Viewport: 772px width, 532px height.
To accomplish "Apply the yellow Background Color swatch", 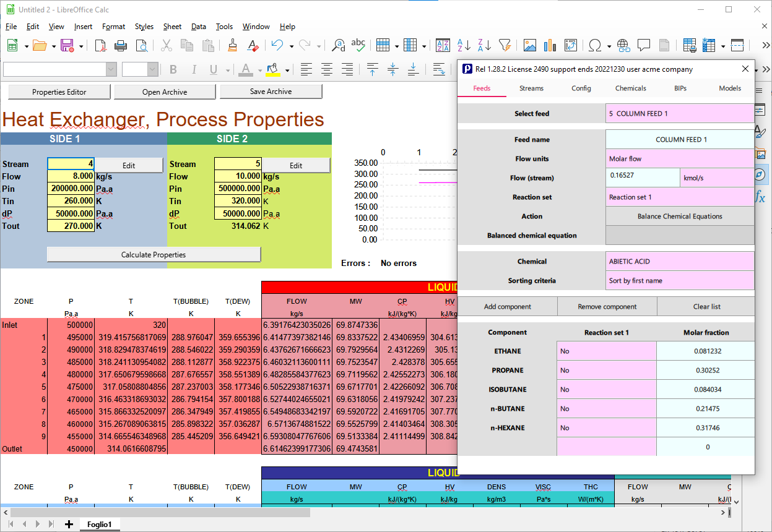I will [273, 69].
